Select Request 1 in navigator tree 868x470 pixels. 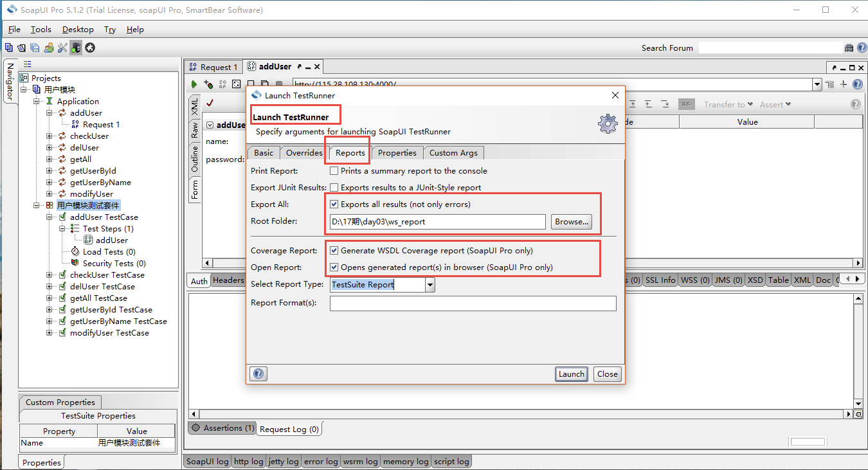pyautogui.click(x=102, y=124)
